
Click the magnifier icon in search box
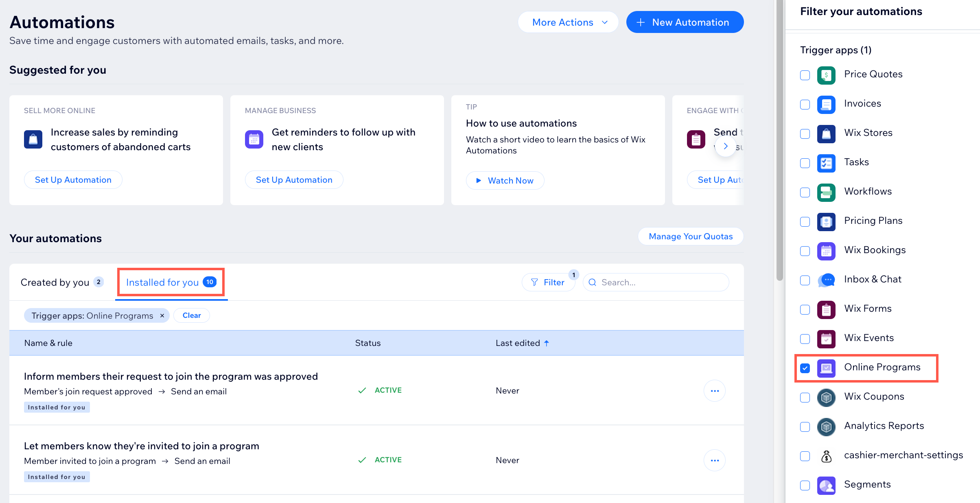593,282
